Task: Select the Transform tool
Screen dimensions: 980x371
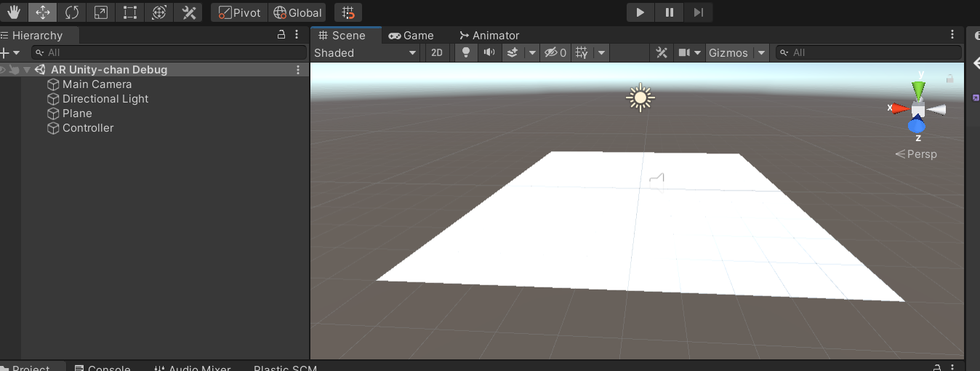Action: pos(159,12)
